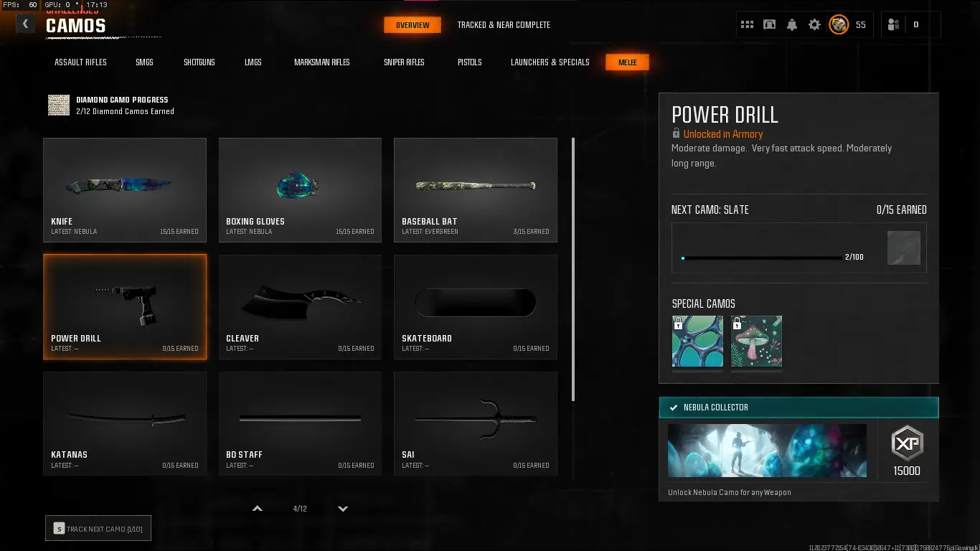Toggle the Nebula Collector checkmark header
This screenshot has height=551, width=980.
pyautogui.click(x=798, y=408)
